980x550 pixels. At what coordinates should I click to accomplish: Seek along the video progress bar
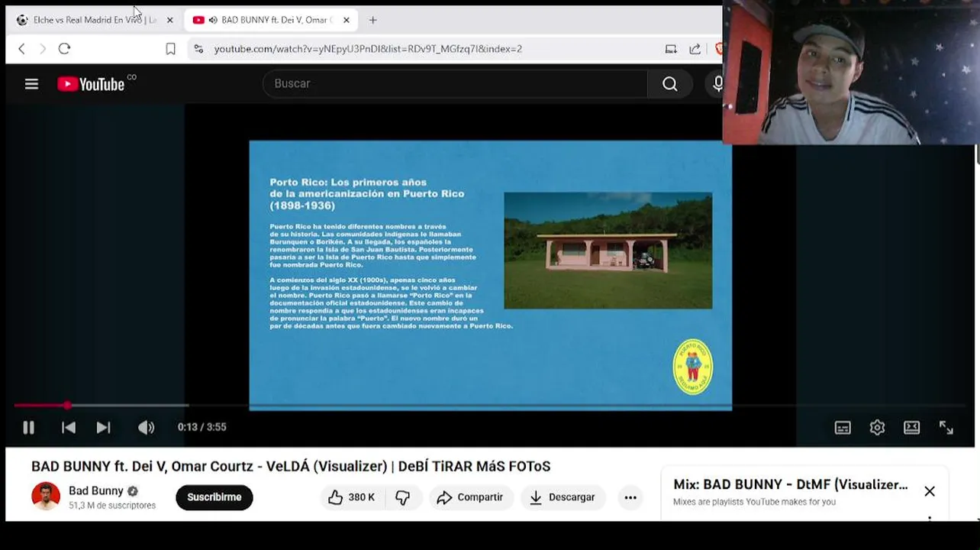click(490, 406)
